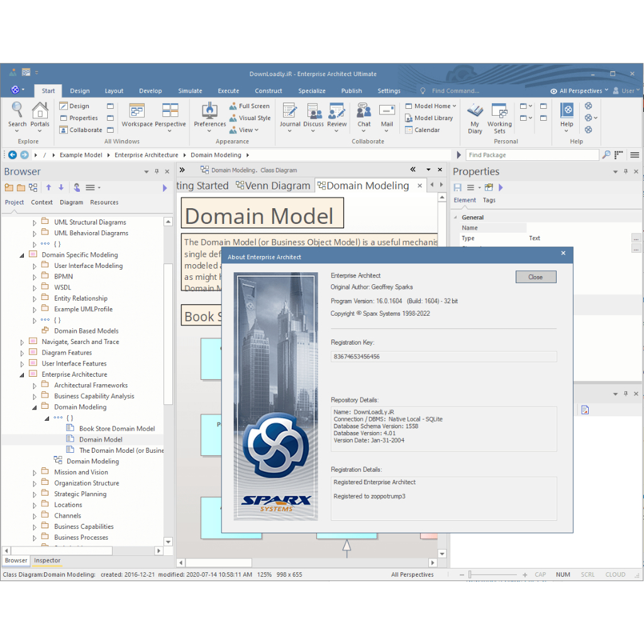The image size is (644, 644).
Task: Switch to the Design ribbon tab
Action: pyautogui.click(x=80, y=91)
